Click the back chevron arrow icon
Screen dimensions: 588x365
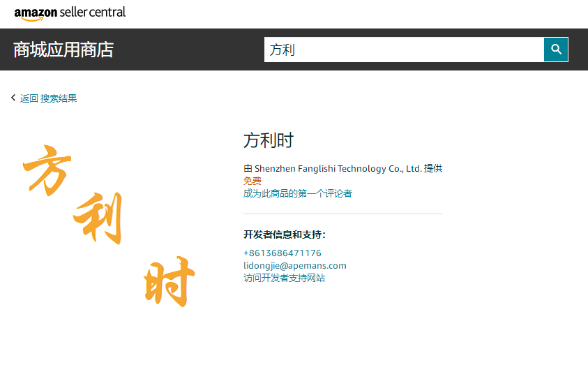click(x=13, y=98)
